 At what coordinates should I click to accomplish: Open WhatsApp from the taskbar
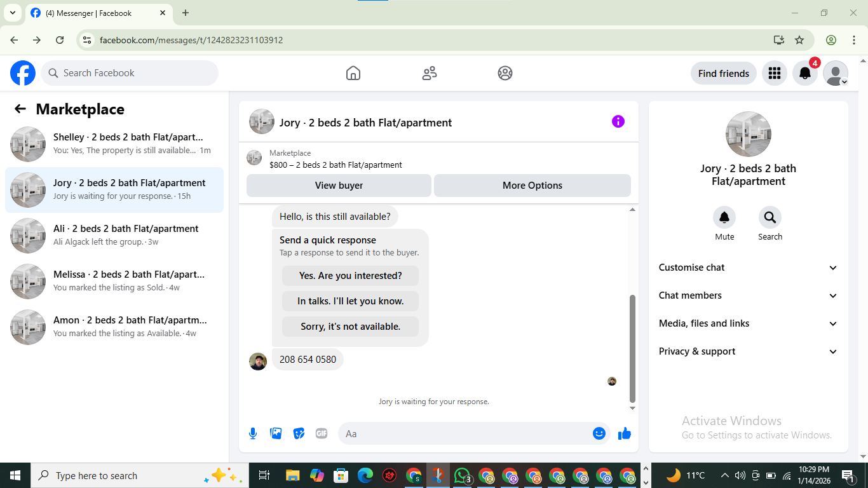point(463,475)
